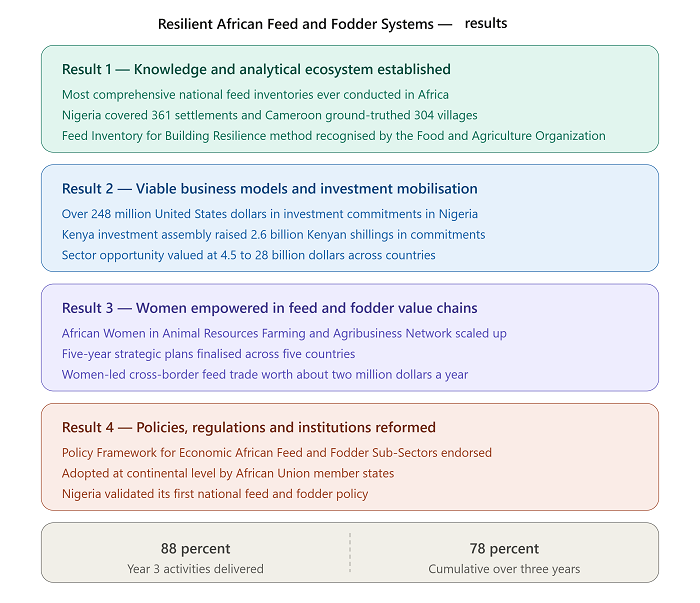Click the Nigeria first national feed policy line
This screenshot has height=603, width=700.
(x=215, y=494)
